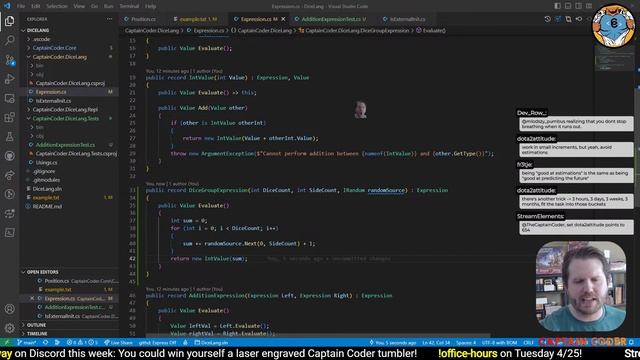This screenshot has width=640, height=360.
Task: Click Ln 42, Col 34 in status bar
Action: point(436,343)
